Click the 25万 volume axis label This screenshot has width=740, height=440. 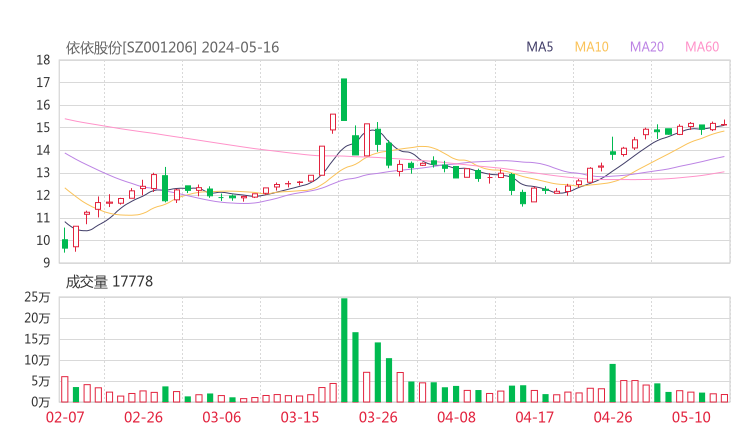pos(37,297)
